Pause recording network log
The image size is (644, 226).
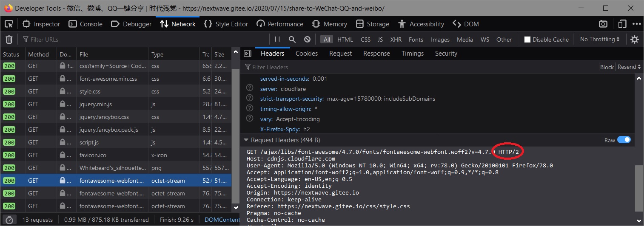277,39
